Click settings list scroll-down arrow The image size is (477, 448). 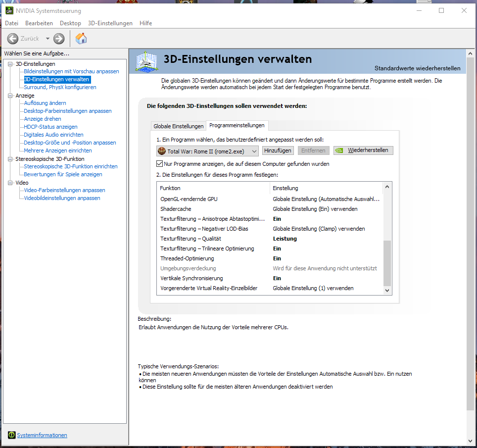(x=387, y=291)
